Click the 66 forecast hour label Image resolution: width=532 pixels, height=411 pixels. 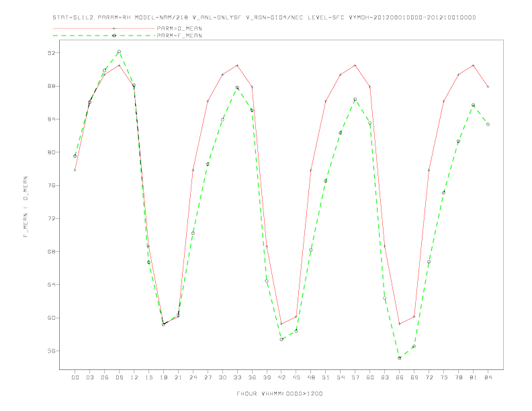[400, 377]
